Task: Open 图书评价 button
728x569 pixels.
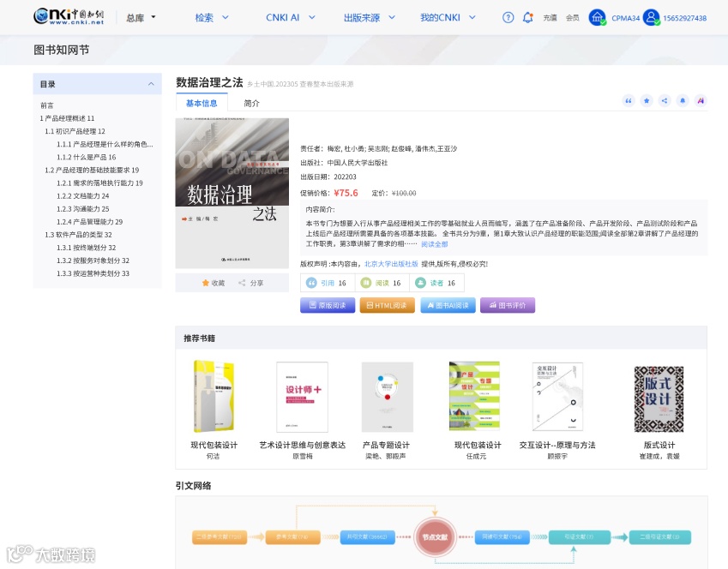Action: click(508, 305)
